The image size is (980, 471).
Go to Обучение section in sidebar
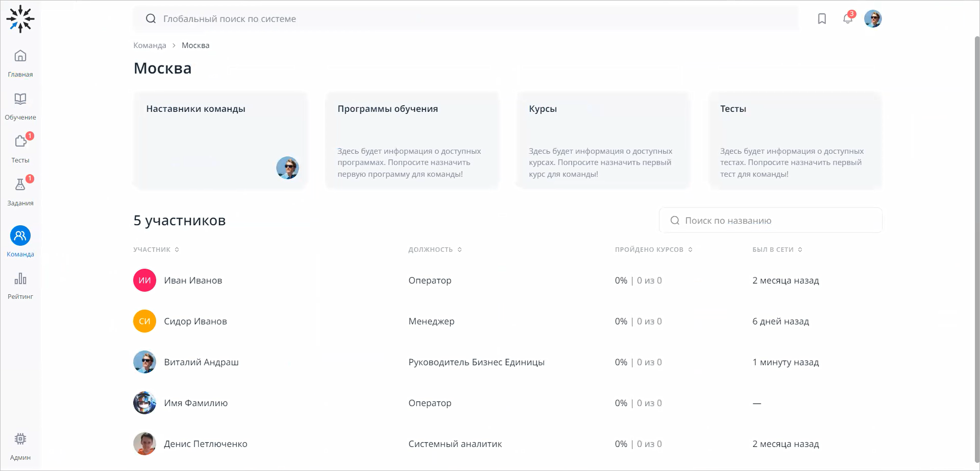20,105
